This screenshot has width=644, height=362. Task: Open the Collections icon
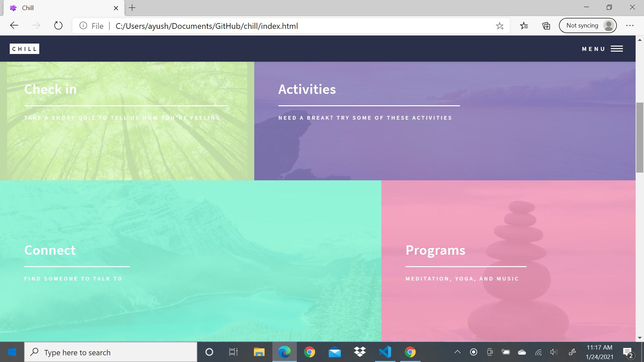(x=546, y=26)
